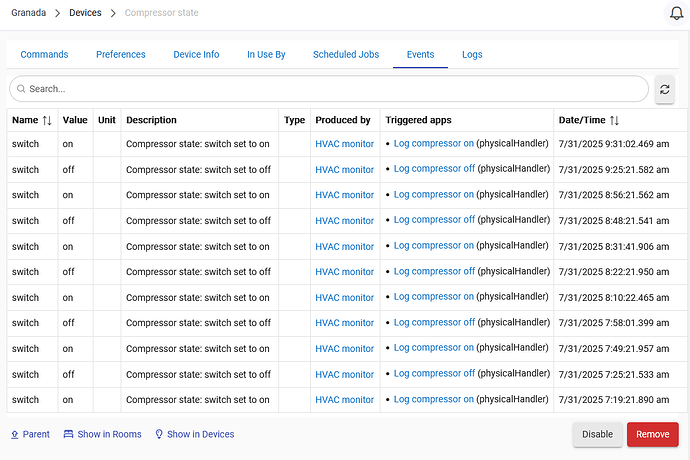Open the Device Info tab

point(196,54)
